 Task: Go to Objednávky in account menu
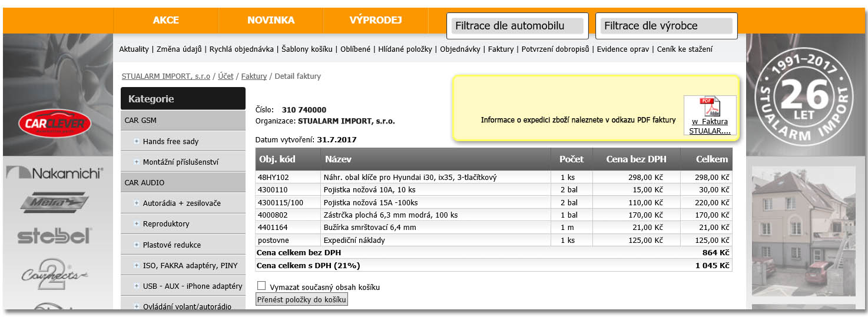coord(460,49)
